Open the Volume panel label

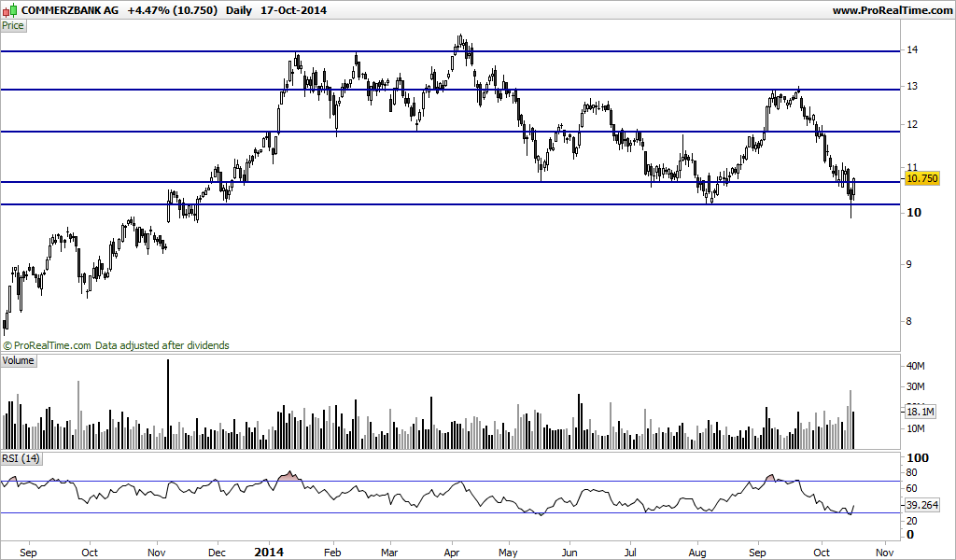18,361
